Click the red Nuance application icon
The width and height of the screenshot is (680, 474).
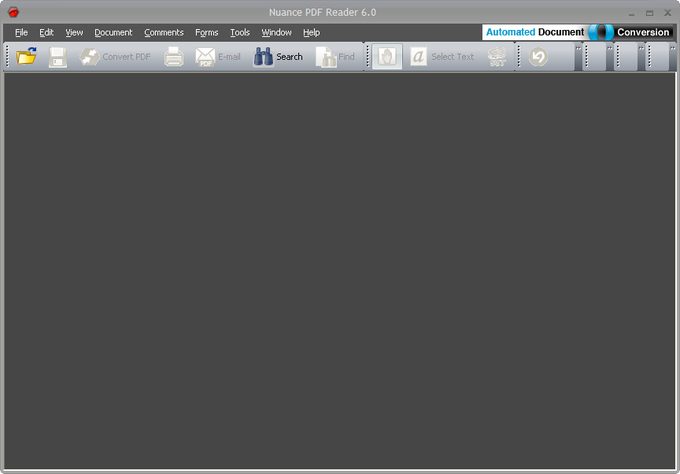click(13, 12)
